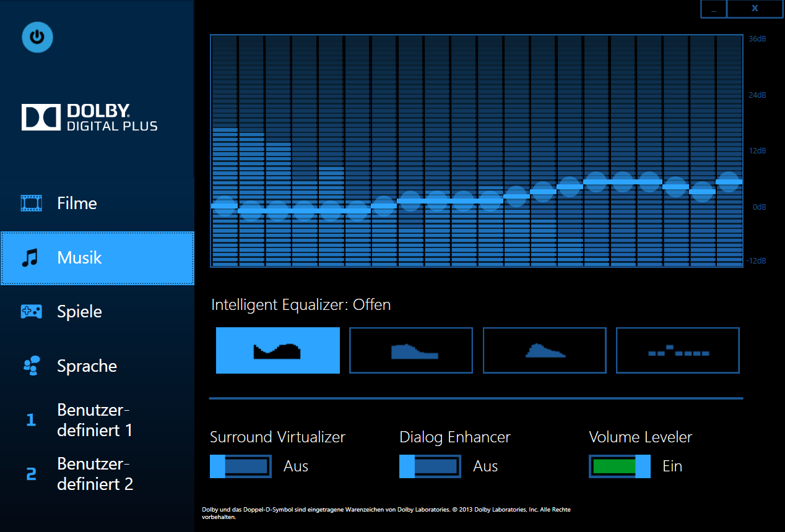Click the last equalizer band slider handle
The image size is (785, 532).
pyautogui.click(x=729, y=182)
